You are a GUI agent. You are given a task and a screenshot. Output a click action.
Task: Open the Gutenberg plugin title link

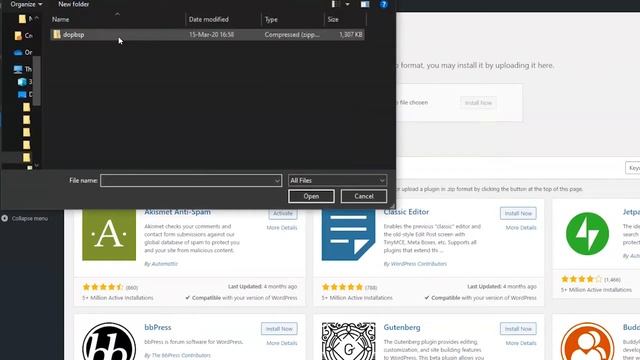402,327
